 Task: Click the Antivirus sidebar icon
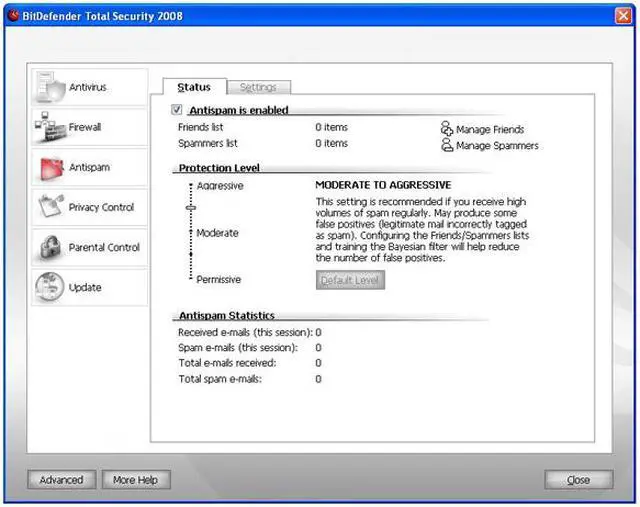coord(49,88)
